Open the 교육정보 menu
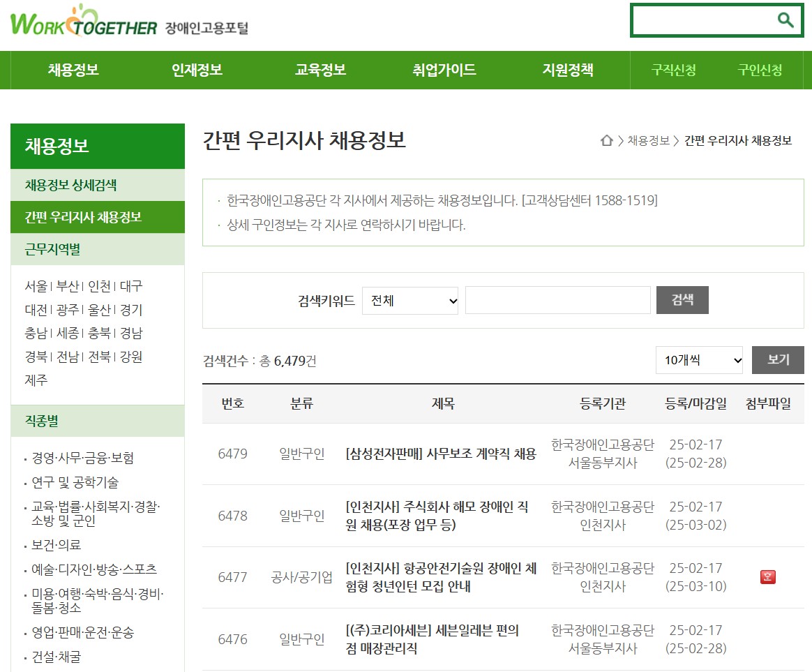This screenshot has height=672, width=812. (x=319, y=70)
